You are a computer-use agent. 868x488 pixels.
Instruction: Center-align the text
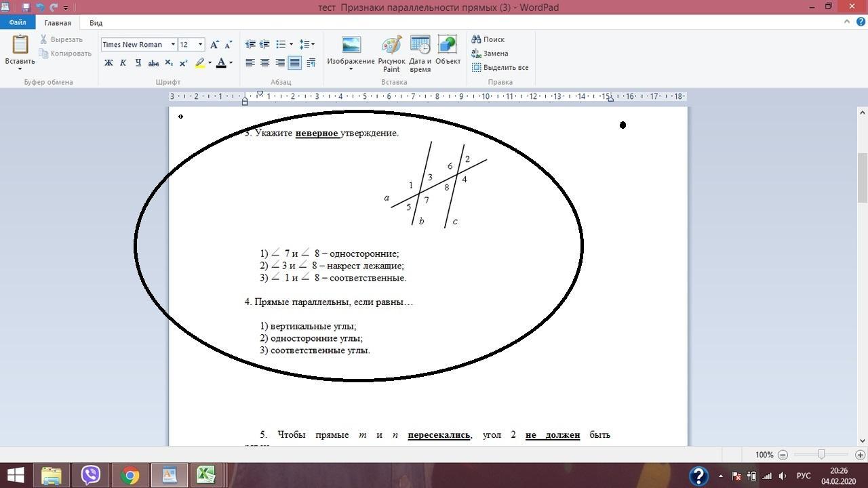pos(264,63)
